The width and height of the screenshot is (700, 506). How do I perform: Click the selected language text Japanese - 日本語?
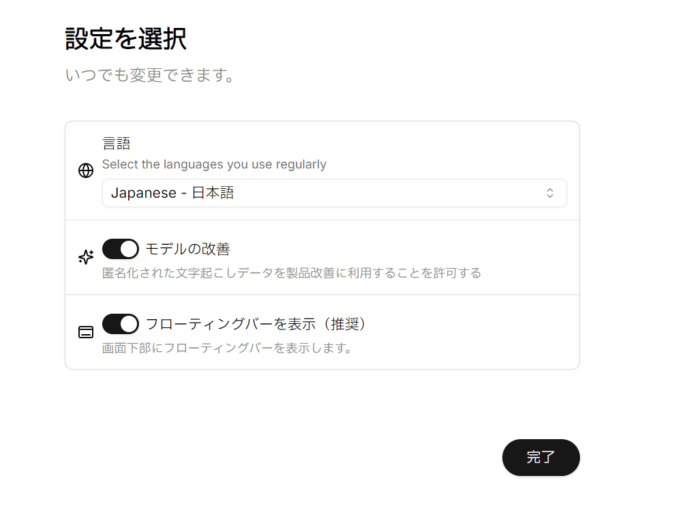coord(172,193)
